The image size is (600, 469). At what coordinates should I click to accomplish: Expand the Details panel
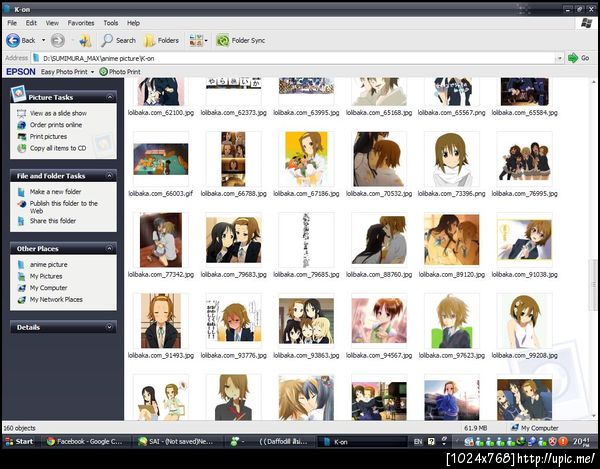click(110, 327)
